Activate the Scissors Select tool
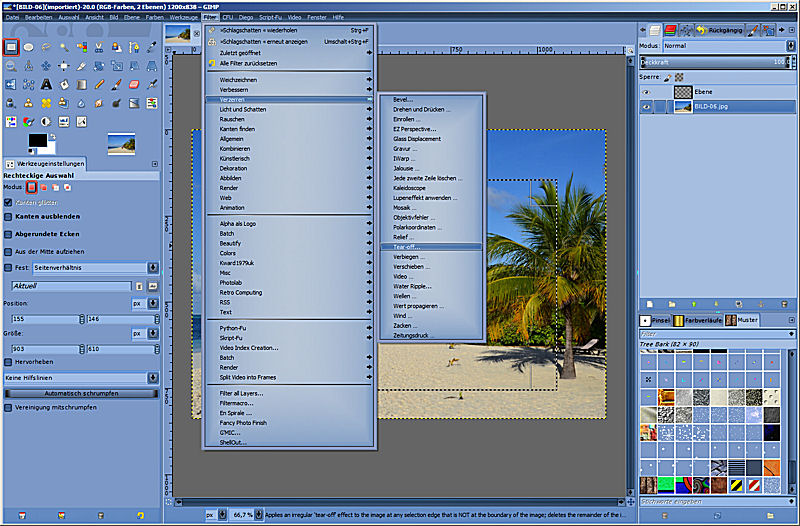This screenshot has width=800, height=526. click(x=99, y=47)
